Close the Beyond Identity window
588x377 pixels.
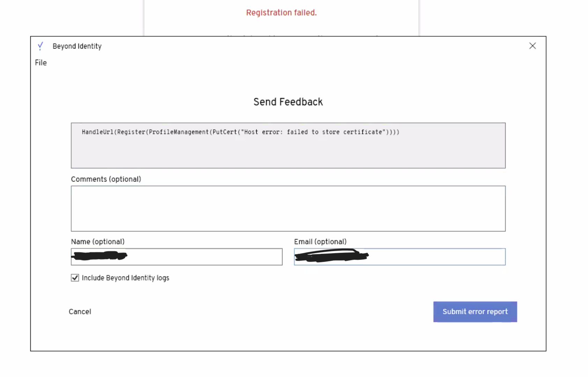point(532,46)
